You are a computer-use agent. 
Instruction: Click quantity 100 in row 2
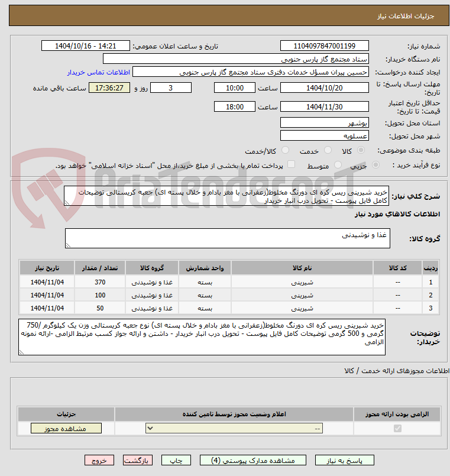point(100,295)
